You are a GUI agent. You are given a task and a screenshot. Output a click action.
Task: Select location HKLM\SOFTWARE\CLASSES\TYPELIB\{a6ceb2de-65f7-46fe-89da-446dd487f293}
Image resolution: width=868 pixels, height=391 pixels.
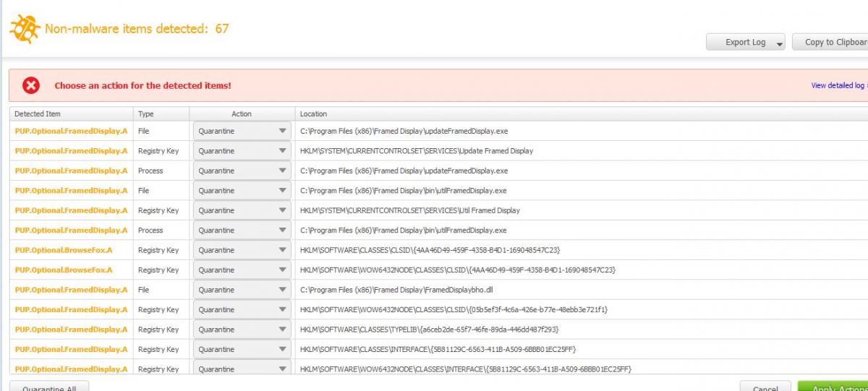point(430,330)
